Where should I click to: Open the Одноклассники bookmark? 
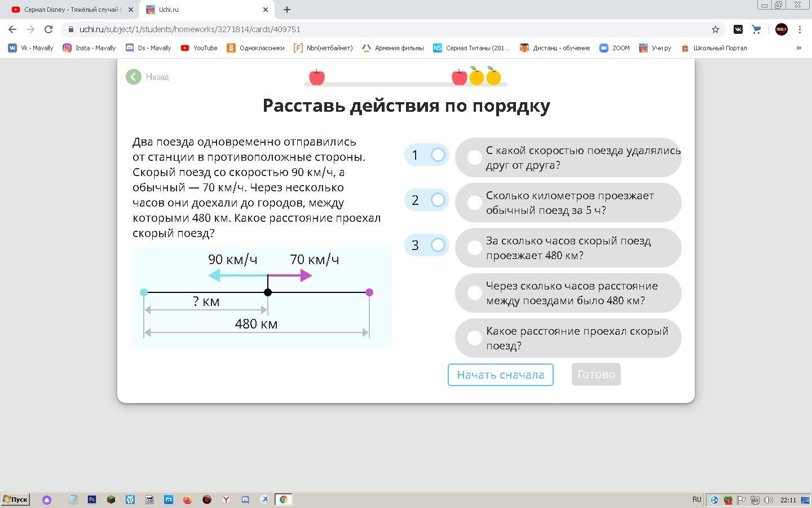(x=255, y=48)
